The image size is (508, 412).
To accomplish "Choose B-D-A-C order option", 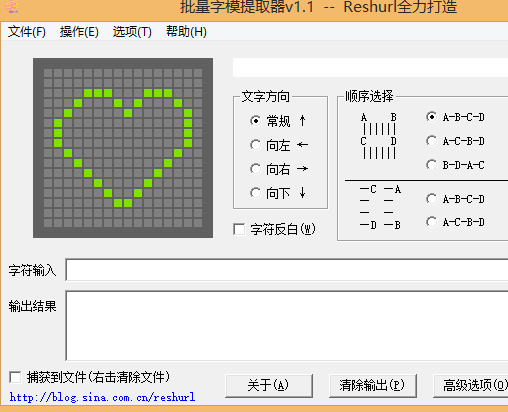I will (431, 165).
